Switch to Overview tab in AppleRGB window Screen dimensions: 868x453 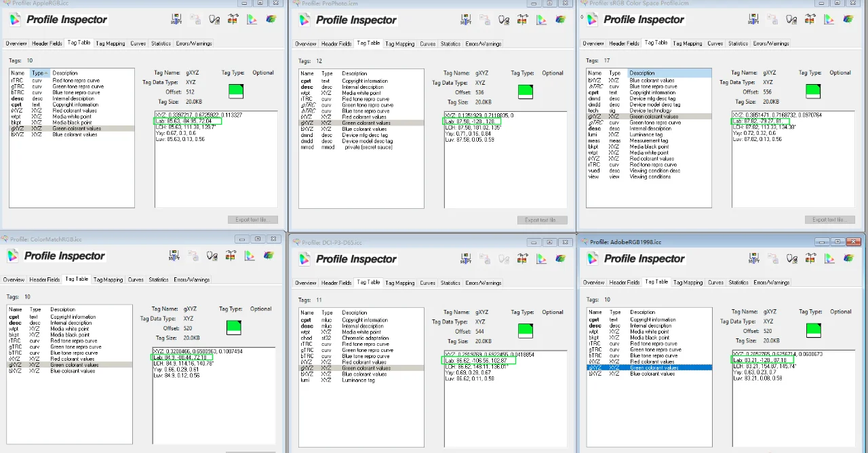point(16,43)
